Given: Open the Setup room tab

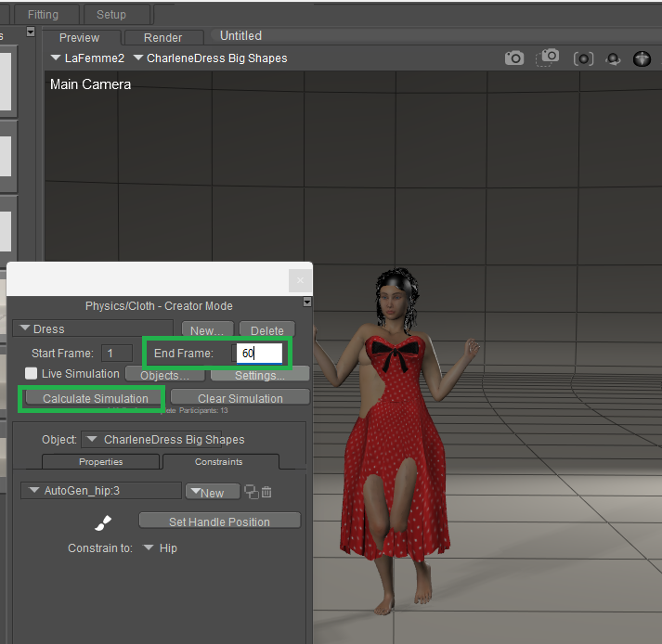Looking at the screenshot, I should [x=111, y=15].
